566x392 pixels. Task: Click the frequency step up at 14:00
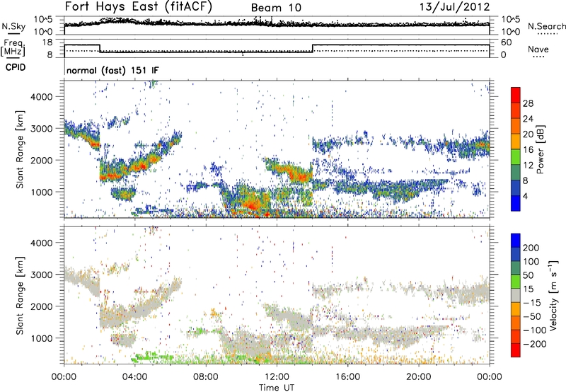(313, 48)
